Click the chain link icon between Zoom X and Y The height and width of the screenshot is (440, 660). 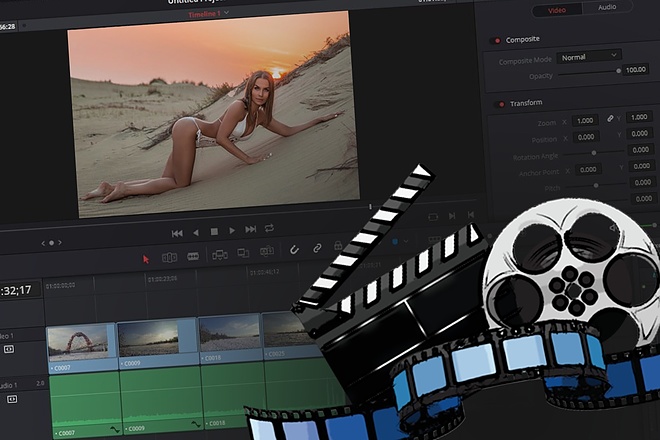[610, 119]
